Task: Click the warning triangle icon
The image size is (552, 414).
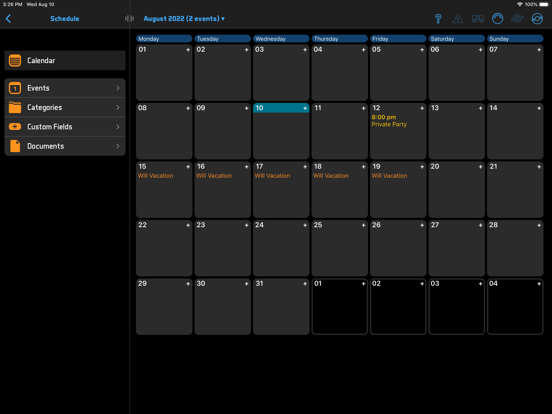Action: click(x=458, y=19)
